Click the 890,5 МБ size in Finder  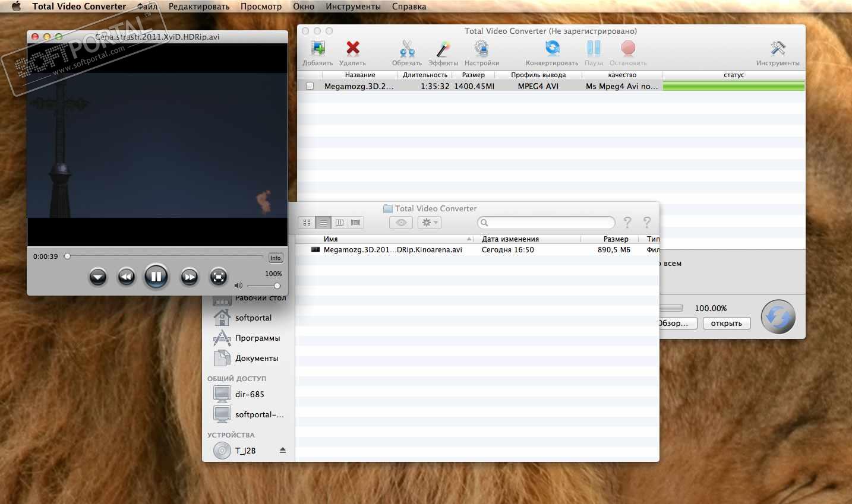coord(614,250)
